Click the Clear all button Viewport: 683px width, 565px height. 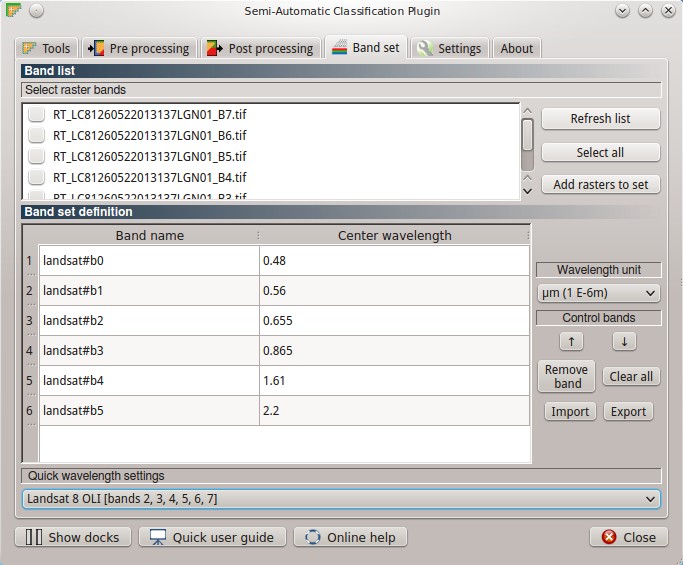(631, 376)
